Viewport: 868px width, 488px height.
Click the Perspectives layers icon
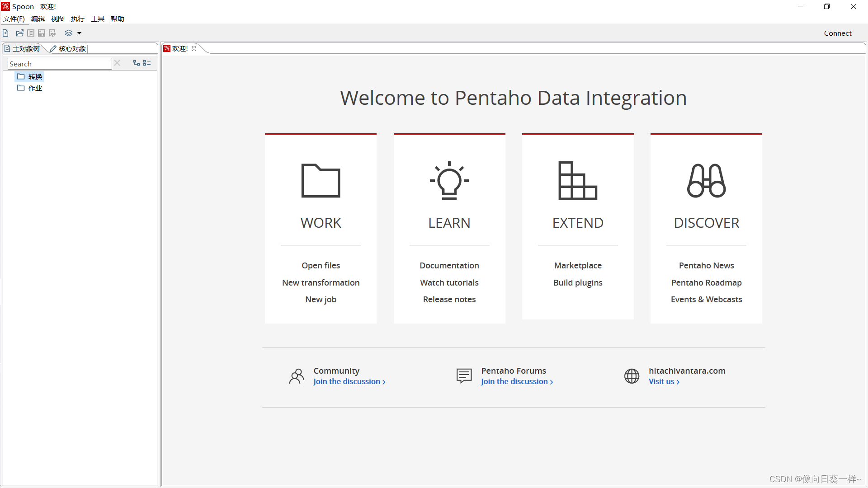(69, 33)
